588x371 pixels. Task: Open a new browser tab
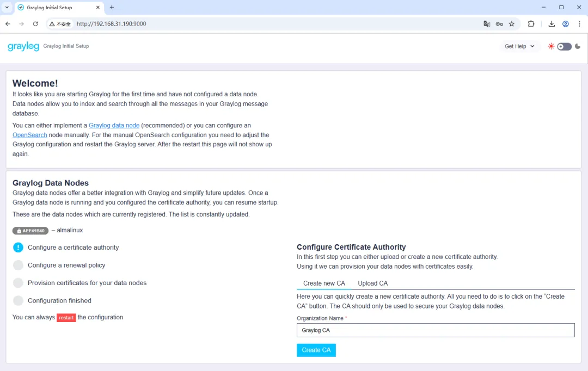click(112, 7)
